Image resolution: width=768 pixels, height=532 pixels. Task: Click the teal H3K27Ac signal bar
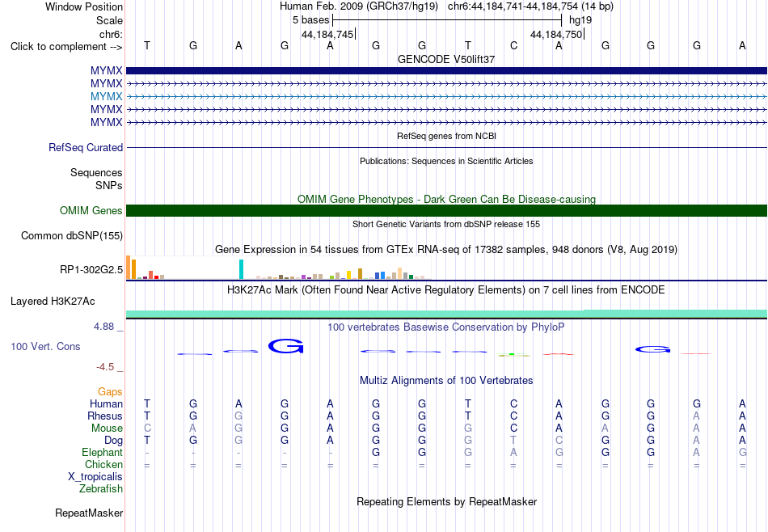[446, 314]
